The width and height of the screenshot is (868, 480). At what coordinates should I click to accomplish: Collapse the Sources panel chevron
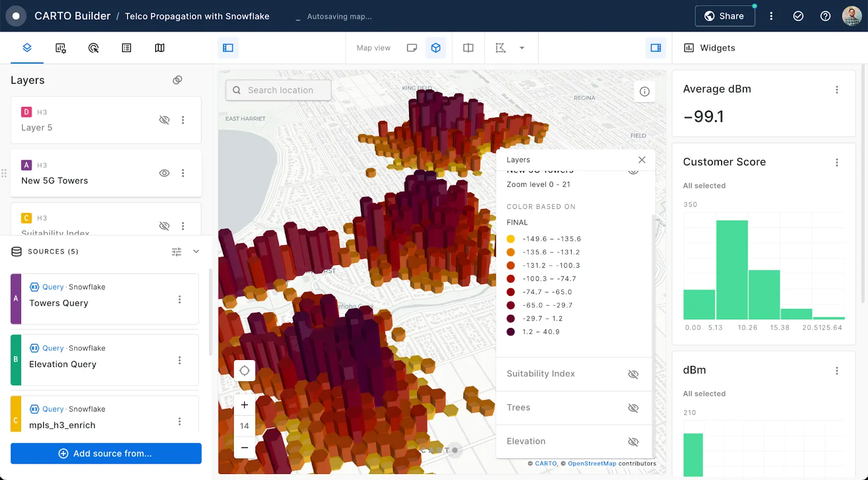point(196,251)
